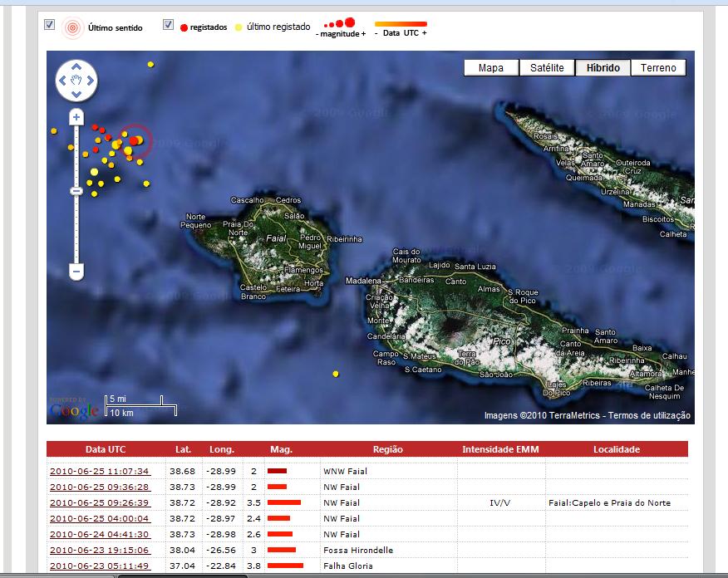Click the circled red last-felt earthquake marker
728x578 pixels.
tap(135, 140)
